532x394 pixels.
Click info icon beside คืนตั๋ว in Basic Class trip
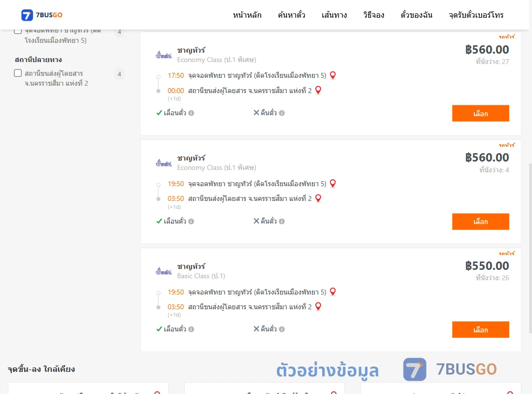coord(282,329)
